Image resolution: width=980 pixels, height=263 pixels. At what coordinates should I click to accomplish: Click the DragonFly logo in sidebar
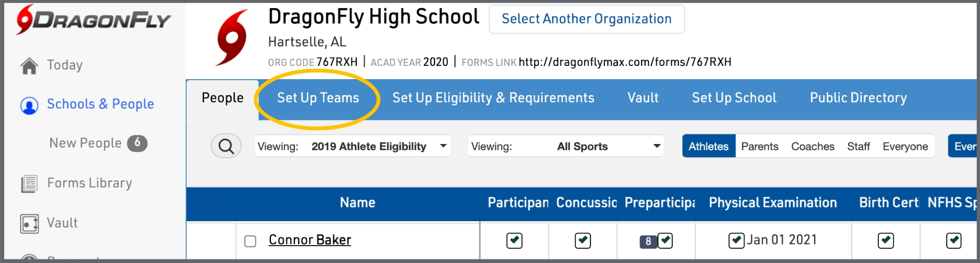tap(93, 20)
